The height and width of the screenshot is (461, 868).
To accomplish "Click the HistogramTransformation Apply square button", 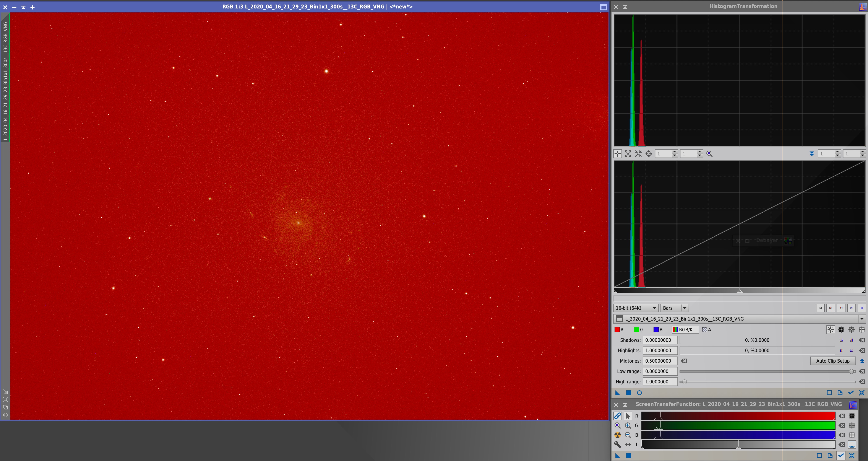I will tap(628, 393).
